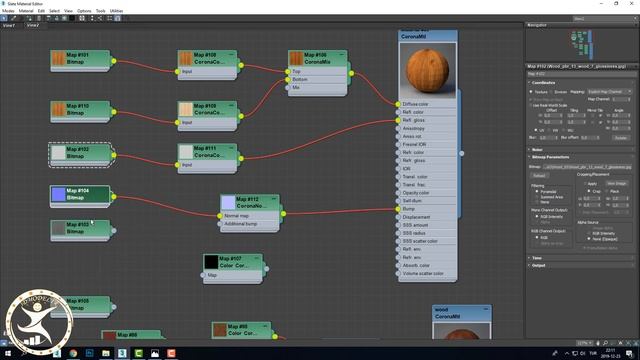
Task: Click the Delete Selected trash icon
Action: 39,18
